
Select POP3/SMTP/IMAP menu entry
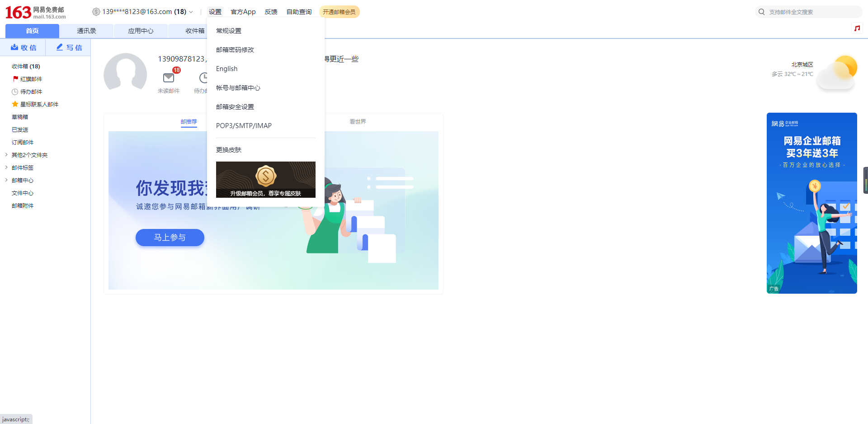point(244,126)
